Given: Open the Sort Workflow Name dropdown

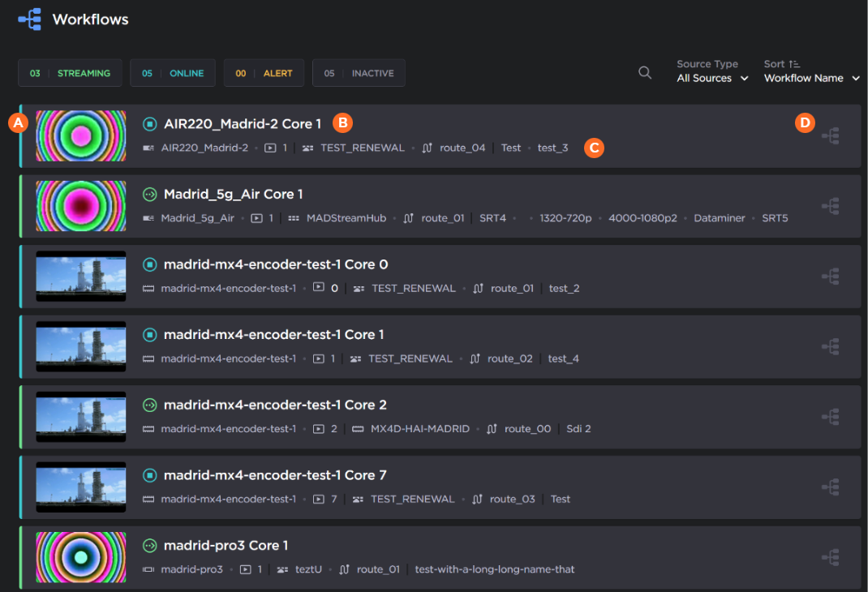Looking at the screenshot, I should tap(811, 79).
